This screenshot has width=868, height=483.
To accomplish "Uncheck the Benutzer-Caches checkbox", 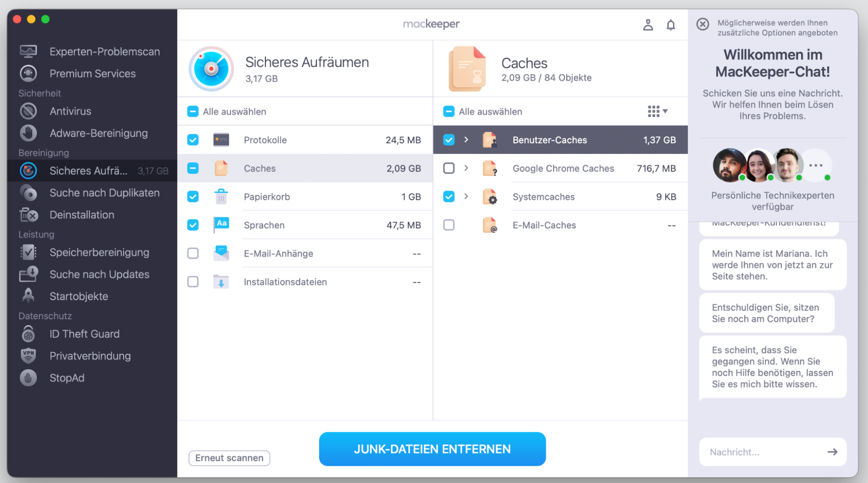I will pos(449,140).
